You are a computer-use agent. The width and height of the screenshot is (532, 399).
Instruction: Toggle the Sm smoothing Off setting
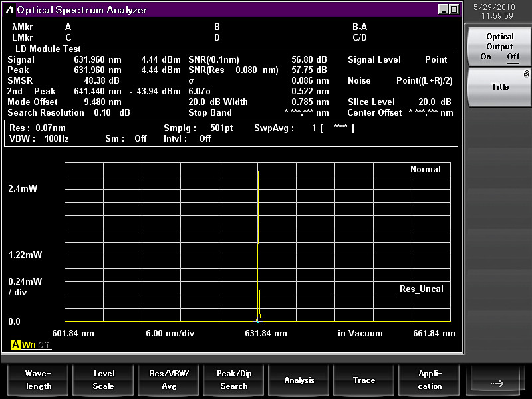pos(140,138)
